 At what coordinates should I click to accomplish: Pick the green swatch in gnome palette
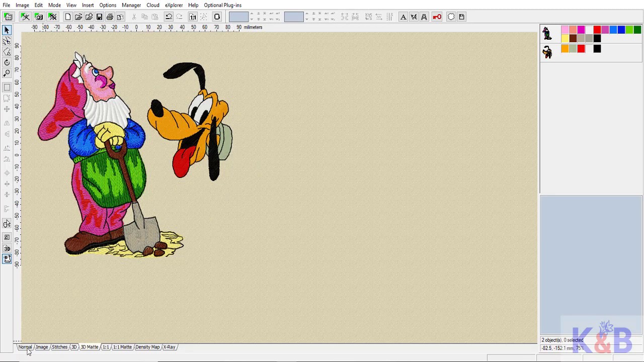click(x=637, y=30)
